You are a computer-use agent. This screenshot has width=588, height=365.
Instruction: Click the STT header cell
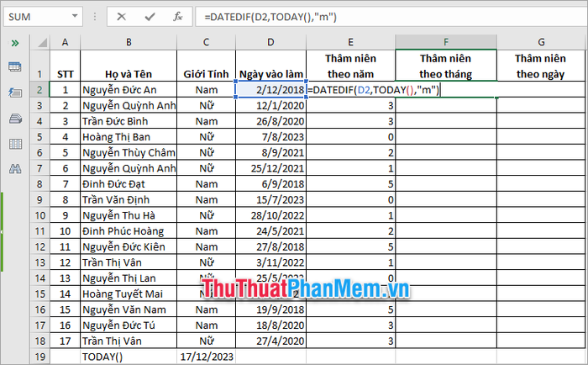click(x=65, y=66)
